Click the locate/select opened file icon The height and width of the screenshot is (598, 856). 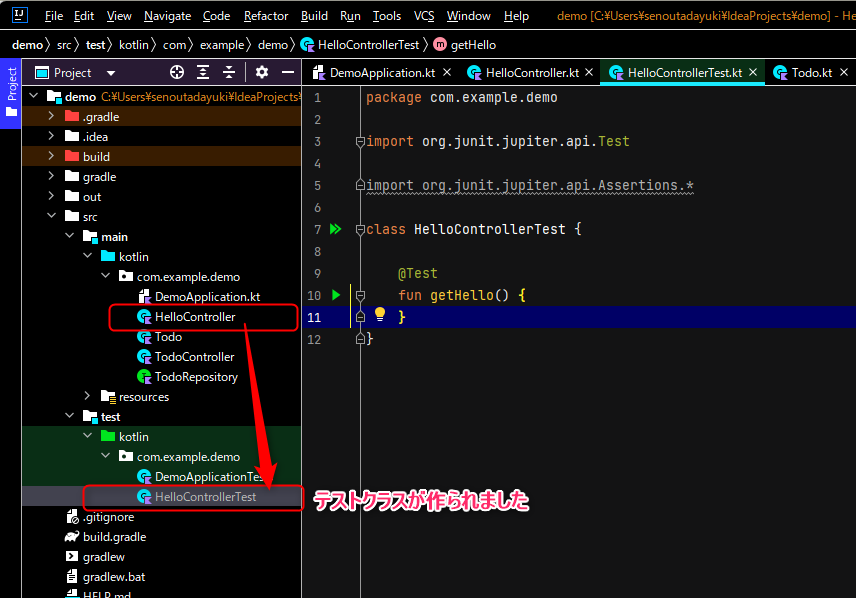pyautogui.click(x=177, y=72)
